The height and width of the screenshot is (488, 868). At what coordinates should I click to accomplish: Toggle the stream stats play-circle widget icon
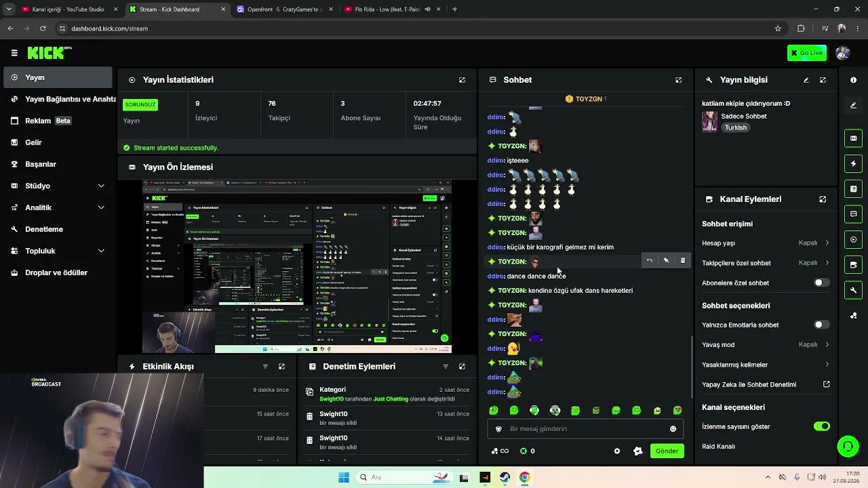coord(853,239)
